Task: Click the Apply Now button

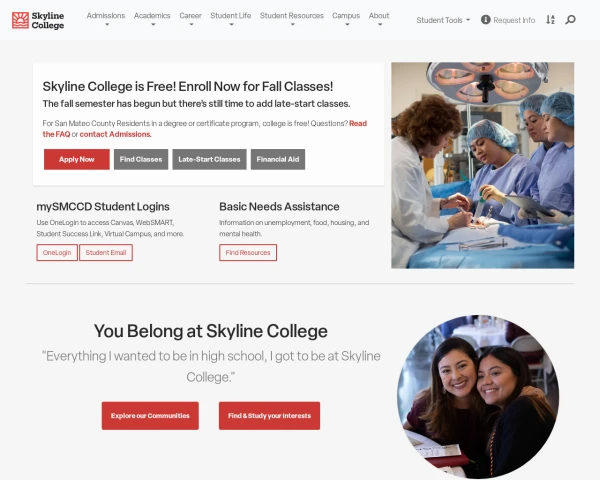Action: [77, 159]
